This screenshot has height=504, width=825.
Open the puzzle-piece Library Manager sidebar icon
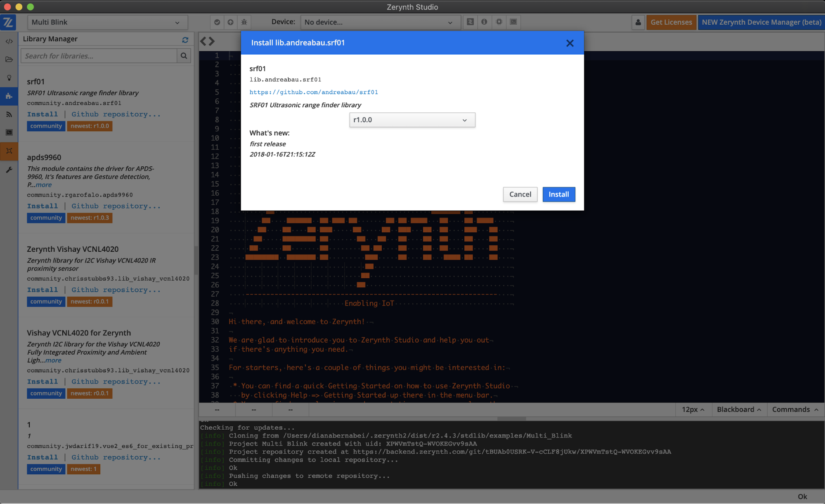(x=9, y=96)
